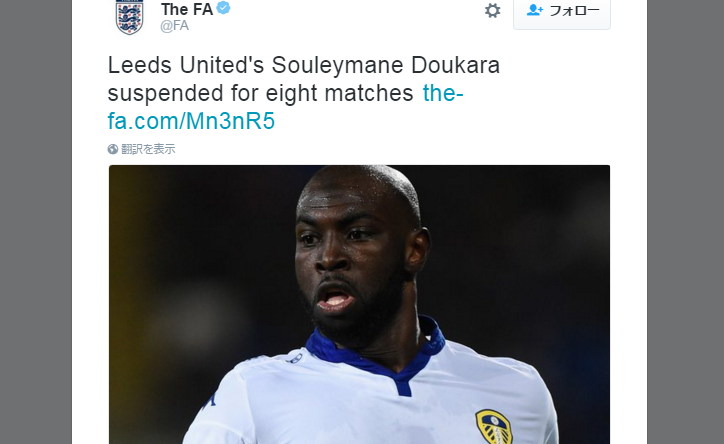
Task: Click the person-plus follow icon
Action: point(535,10)
